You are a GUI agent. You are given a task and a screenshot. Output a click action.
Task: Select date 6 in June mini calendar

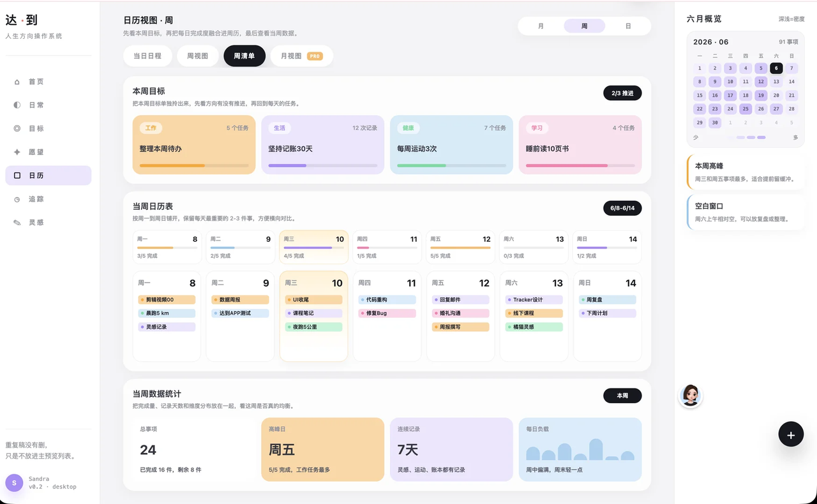(x=776, y=68)
